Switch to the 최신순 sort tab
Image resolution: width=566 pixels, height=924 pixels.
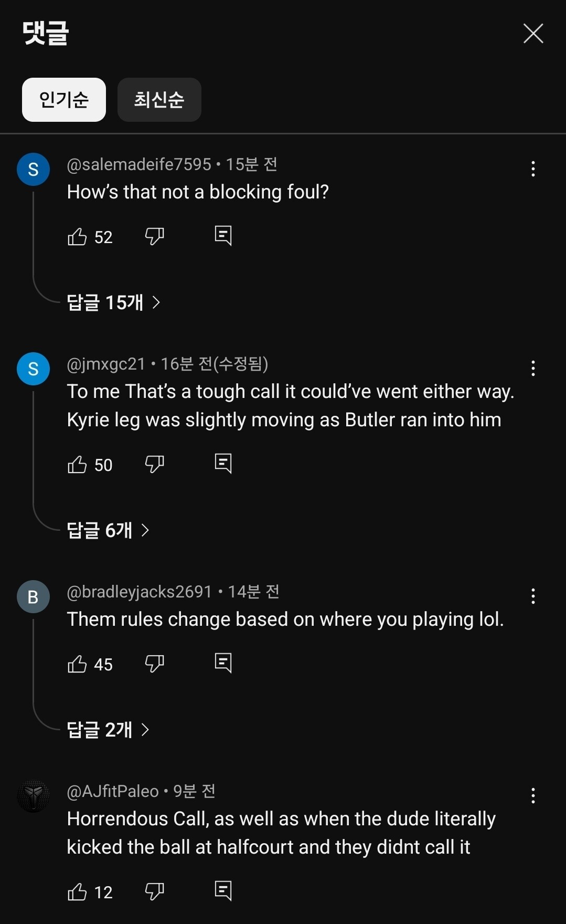click(x=159, y=100)
